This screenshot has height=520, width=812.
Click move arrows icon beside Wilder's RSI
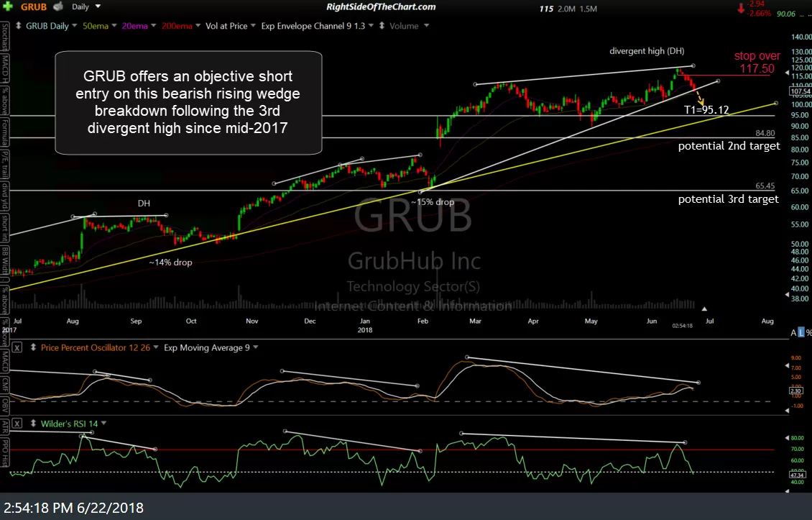[33, 424]
